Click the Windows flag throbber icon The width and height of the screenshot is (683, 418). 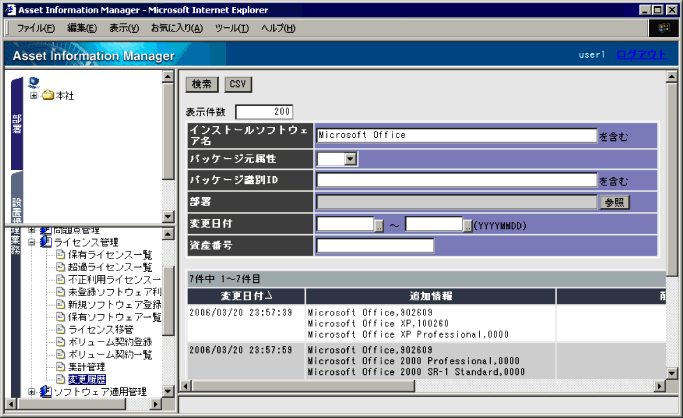click(663, 28)
